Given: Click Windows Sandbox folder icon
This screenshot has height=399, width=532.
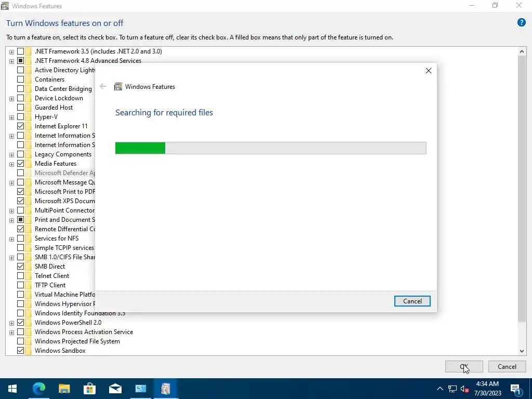Looking at the screenshot, I should coord(29,351).
